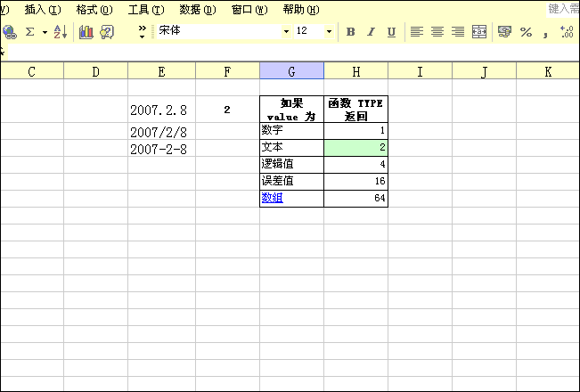Select column K header
Image resolution: width=580 pixels, height=392 pixels.
[x=548, y=71]
